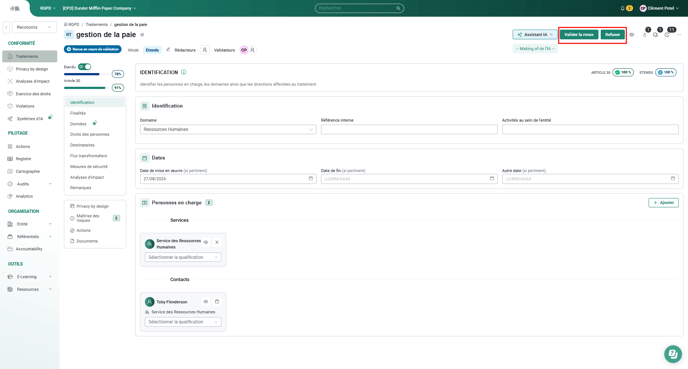Viewport: 688px width, 369px height.
Task: Open the Domaine Ressources Humaines dropdown
Action: point(228,129)
